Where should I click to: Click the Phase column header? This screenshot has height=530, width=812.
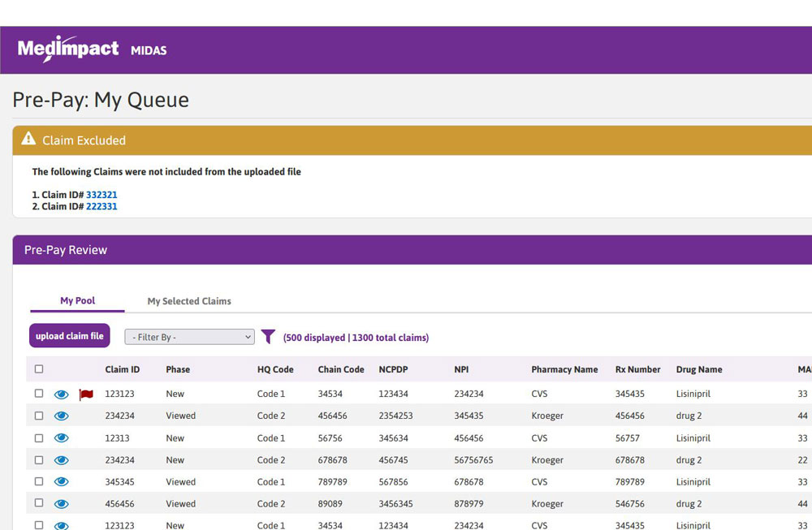point(178,369)
